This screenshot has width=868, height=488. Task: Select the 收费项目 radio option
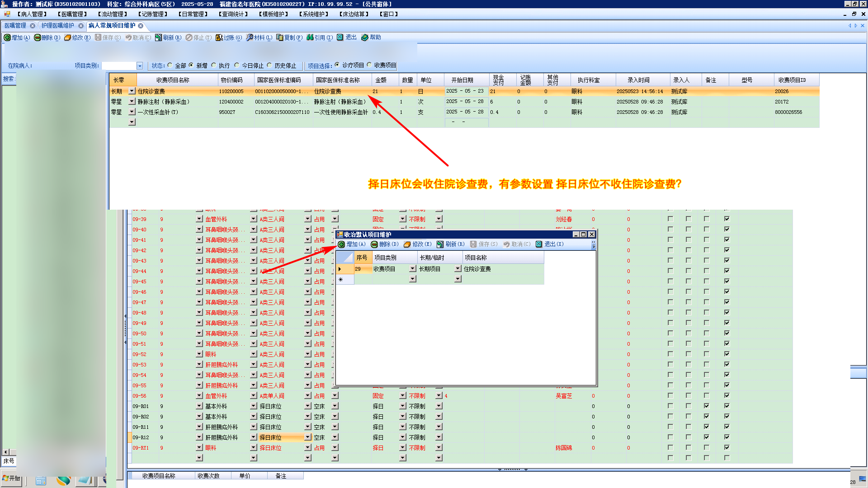coord(369,65)
